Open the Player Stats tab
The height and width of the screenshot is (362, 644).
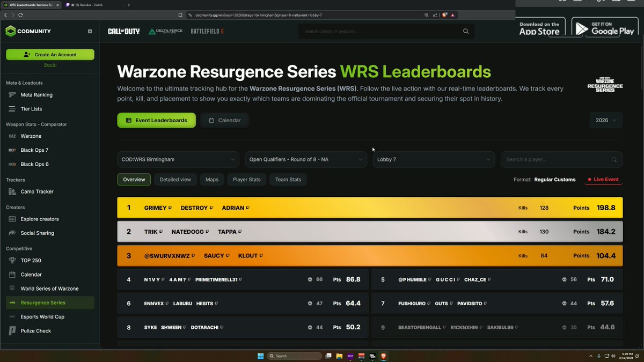(247, 180)
